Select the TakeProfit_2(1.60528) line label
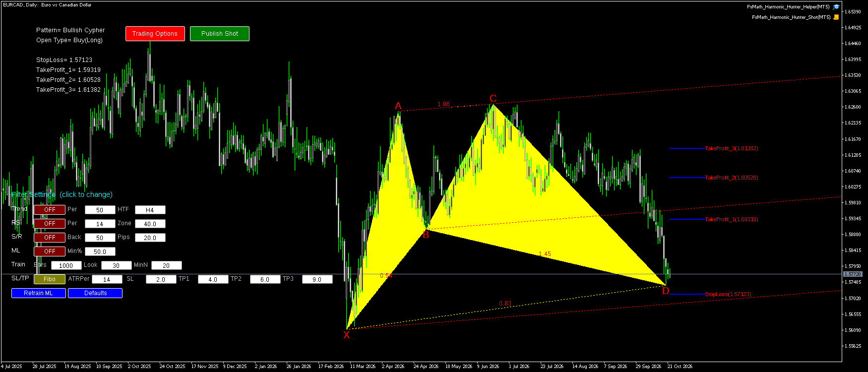Screen dimensions: 868x372 coord(732,178)
